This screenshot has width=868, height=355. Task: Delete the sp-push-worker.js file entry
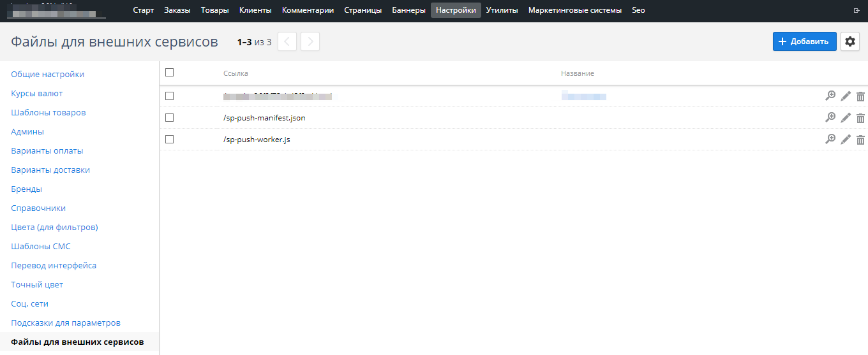[860, 140]
